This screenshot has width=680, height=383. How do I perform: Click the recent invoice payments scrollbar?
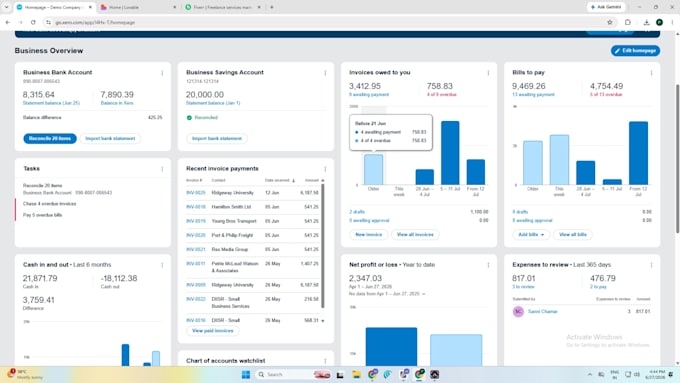click(x=323, y=246)
